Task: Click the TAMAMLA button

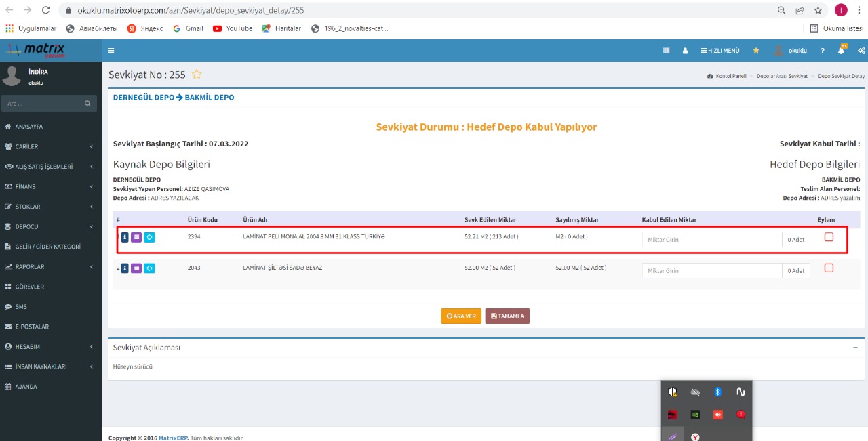Action: (507, 316)
